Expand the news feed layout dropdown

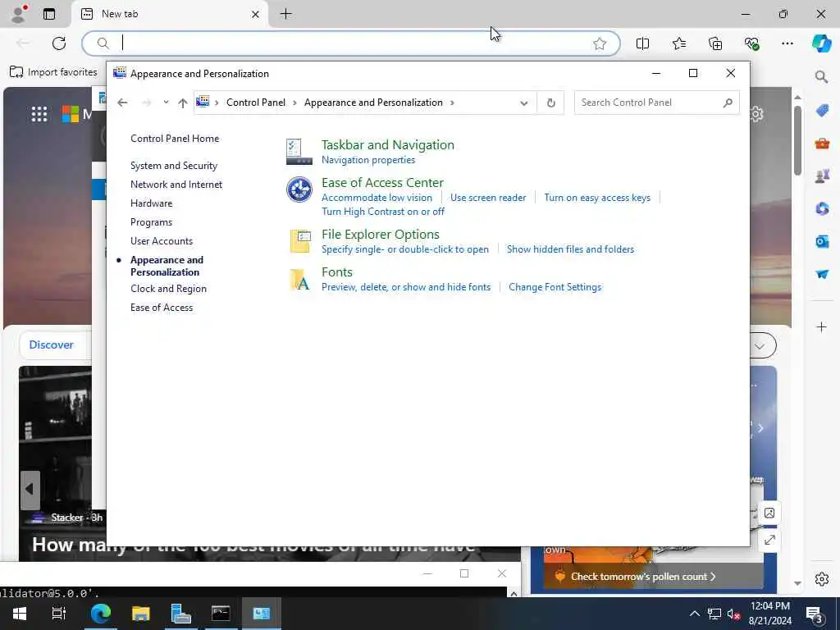pyautogui.click(x=760, y=346)
